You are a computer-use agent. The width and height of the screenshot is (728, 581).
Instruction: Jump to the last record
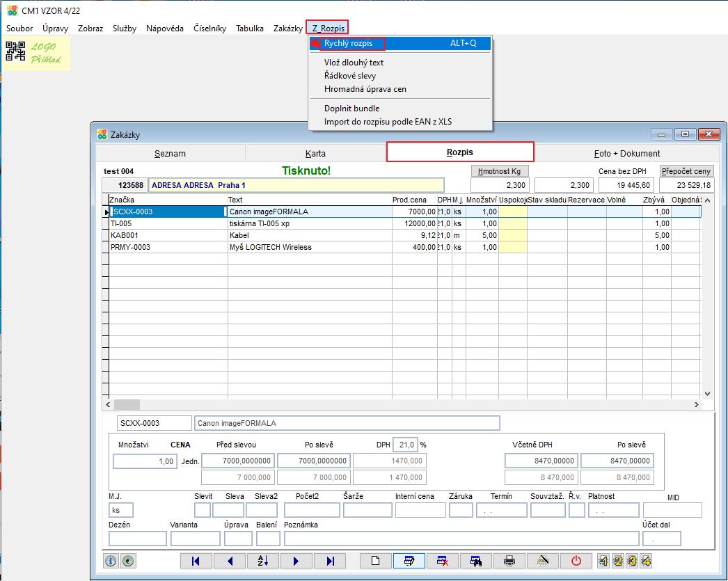click(x=330, y=561)
